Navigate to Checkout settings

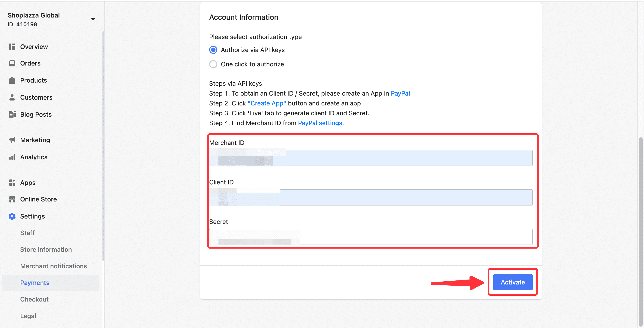[34, 299]
